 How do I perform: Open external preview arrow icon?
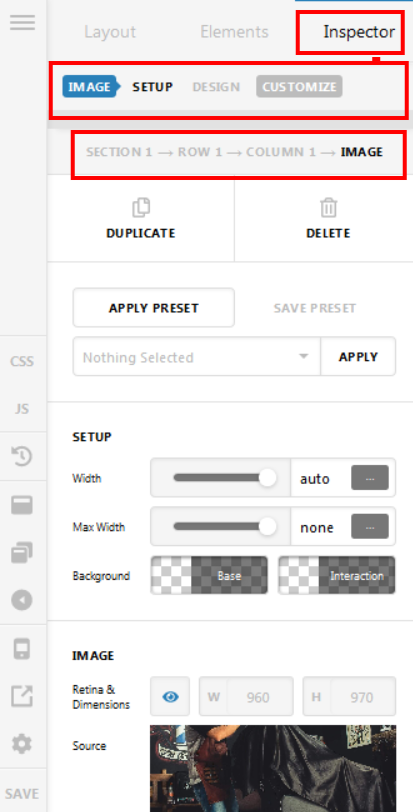[22, 696]
